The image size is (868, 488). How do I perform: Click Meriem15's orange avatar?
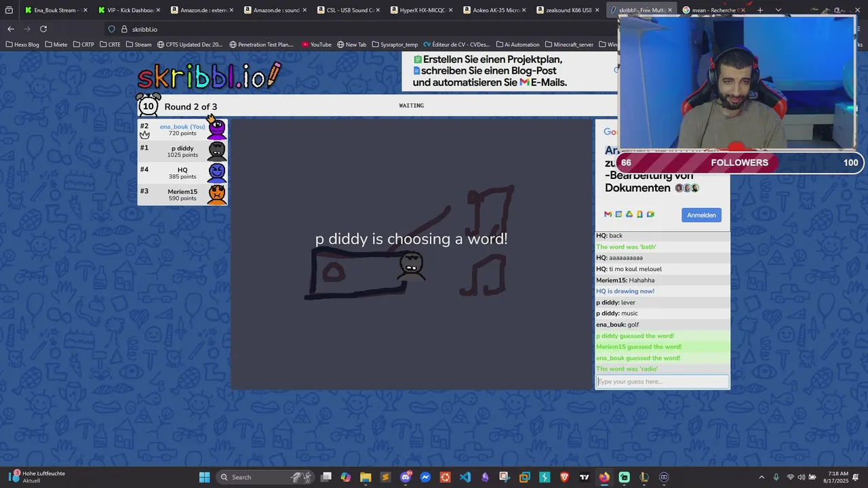[217, 195]
